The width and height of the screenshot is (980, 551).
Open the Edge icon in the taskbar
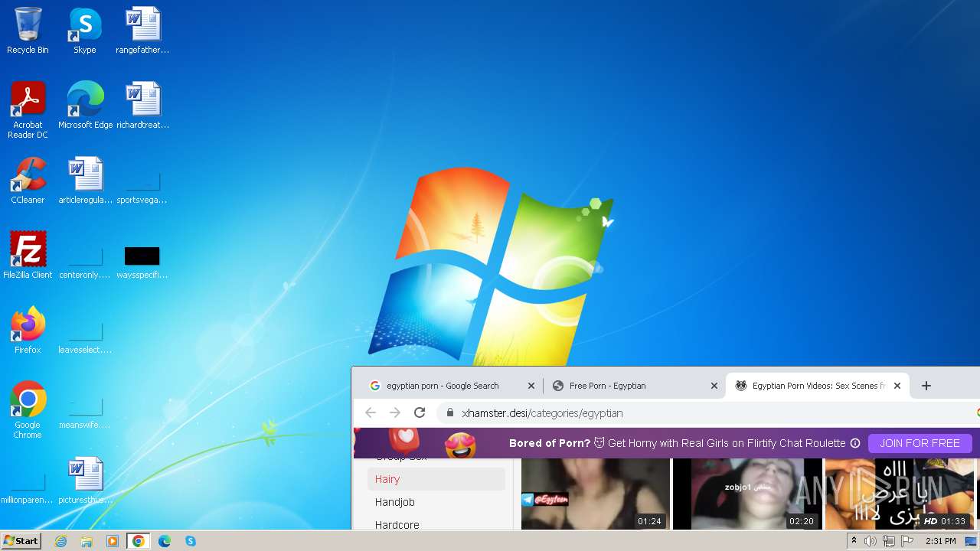click(165, 541)
